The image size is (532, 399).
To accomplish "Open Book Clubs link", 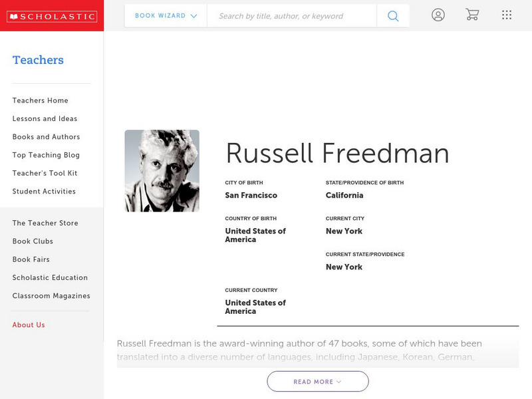I will tap(33, 241).
